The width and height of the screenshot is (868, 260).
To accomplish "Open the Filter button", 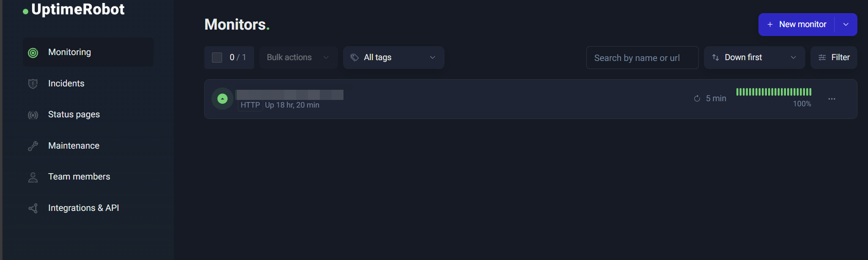I will (x=834, y=58).
